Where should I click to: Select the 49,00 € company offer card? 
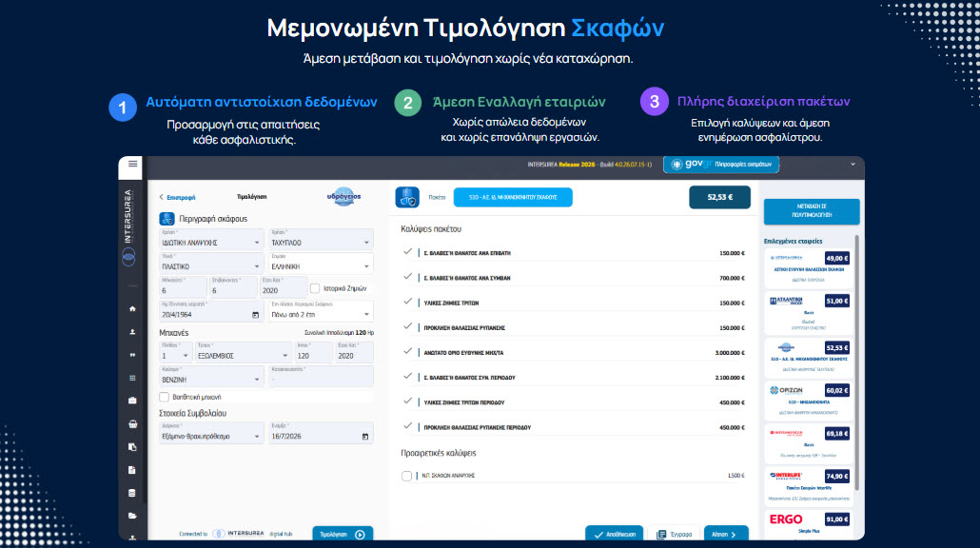pos(809,268)
